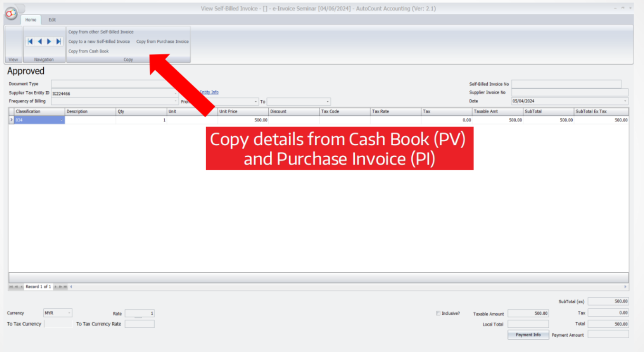Click the Classification column header
The image size is (644, 352).
pos(39,112)
